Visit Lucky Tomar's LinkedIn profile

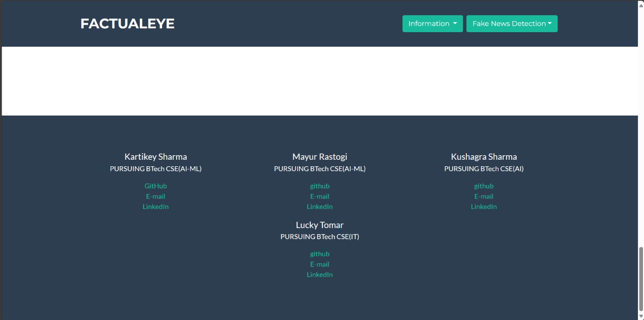click(x=319, y=274)
